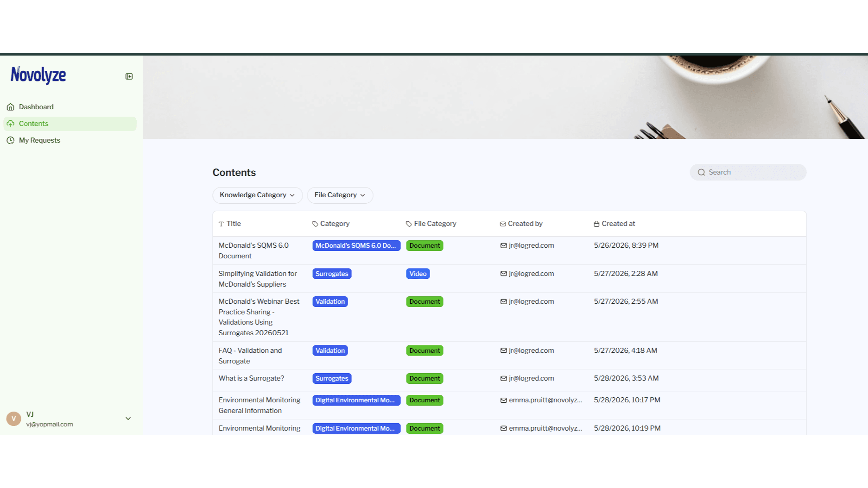Click the File Category column tag icon
Screen dimensions: 868x488
point(409,224)
